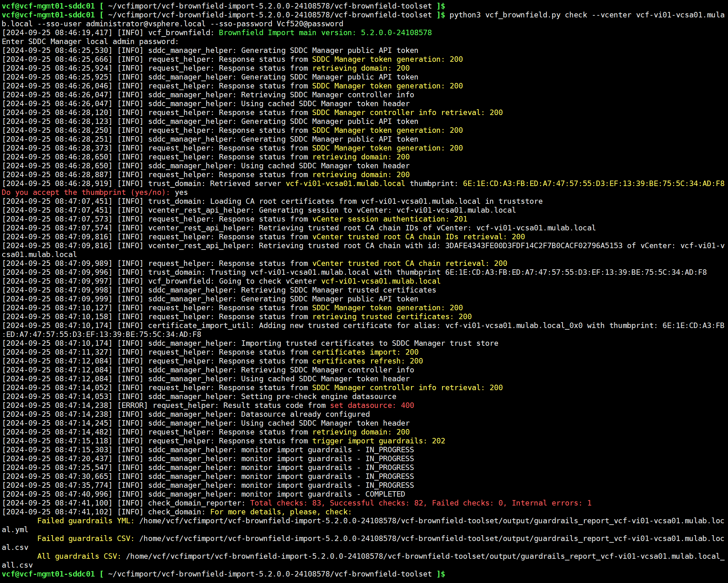Click the Failed guardrails YML file path
The height and width of the screenshot is (583, 728).
coord(431,521)
